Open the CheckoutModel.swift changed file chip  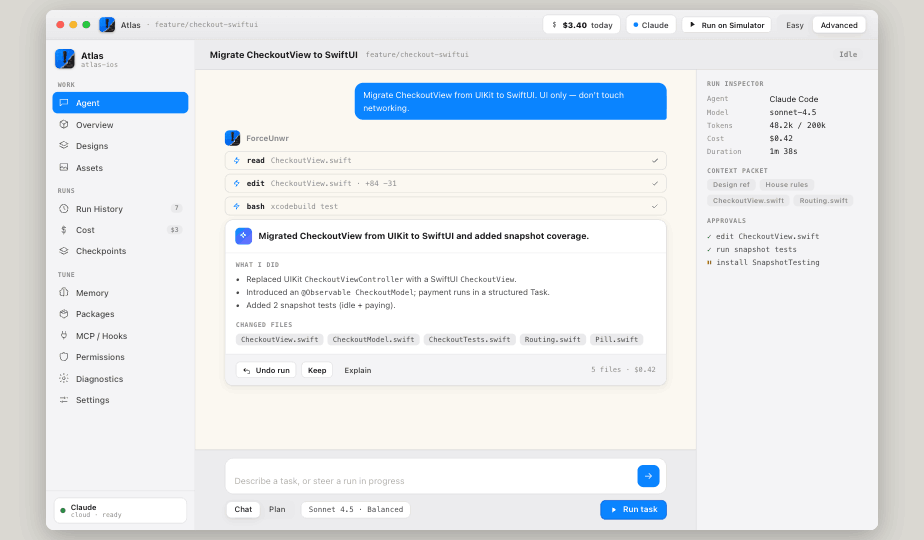(373, 340)
